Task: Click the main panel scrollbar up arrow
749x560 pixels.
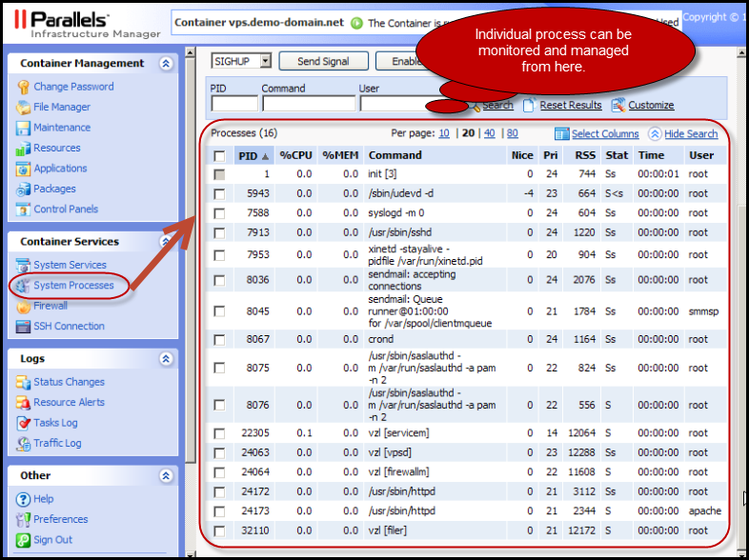Action: [x=741, y=52]
